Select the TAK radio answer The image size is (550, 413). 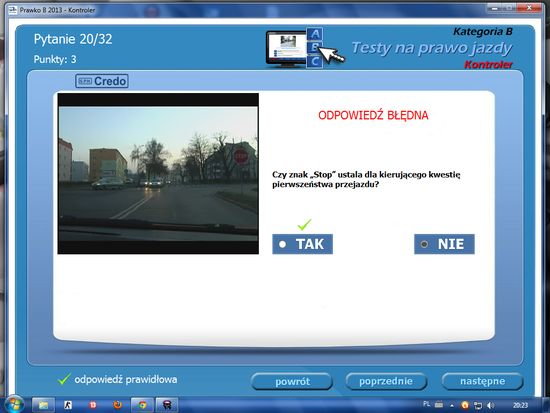pos(302,244)
